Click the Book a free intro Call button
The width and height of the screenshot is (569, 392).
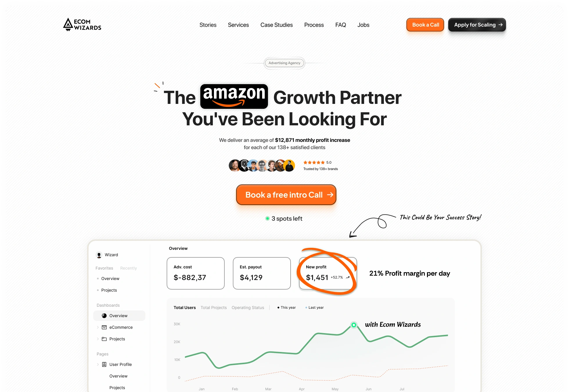click(286, 195)
